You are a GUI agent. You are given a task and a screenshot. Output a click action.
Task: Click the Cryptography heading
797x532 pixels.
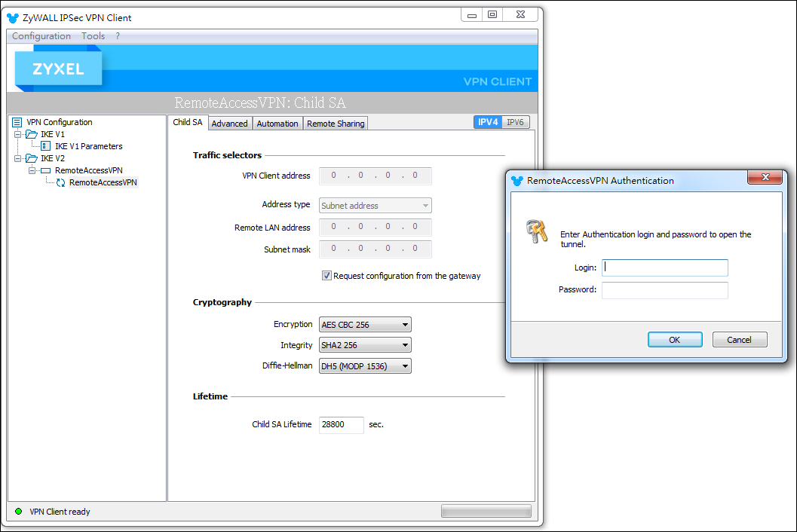pos(222,302)
